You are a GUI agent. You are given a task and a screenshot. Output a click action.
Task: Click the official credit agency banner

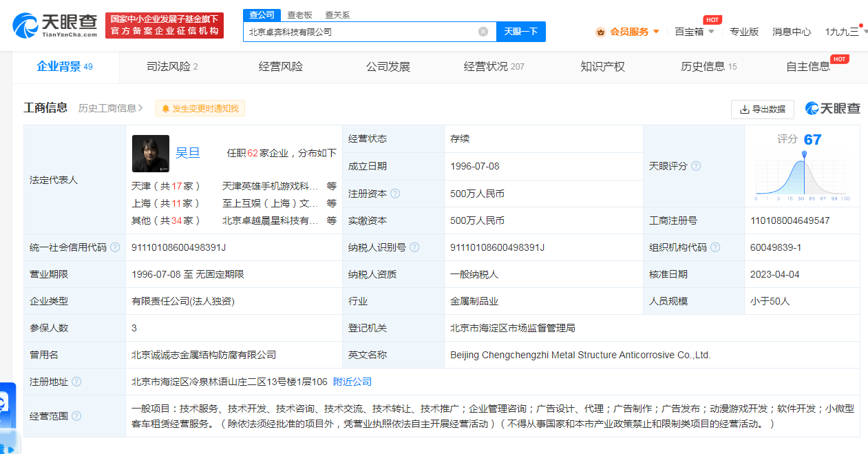165,25
